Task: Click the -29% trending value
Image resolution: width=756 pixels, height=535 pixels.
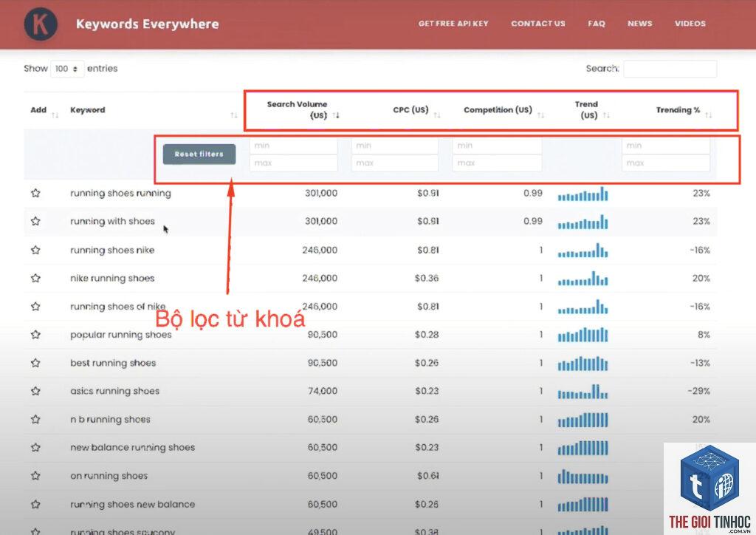Action: coord(698,391)
